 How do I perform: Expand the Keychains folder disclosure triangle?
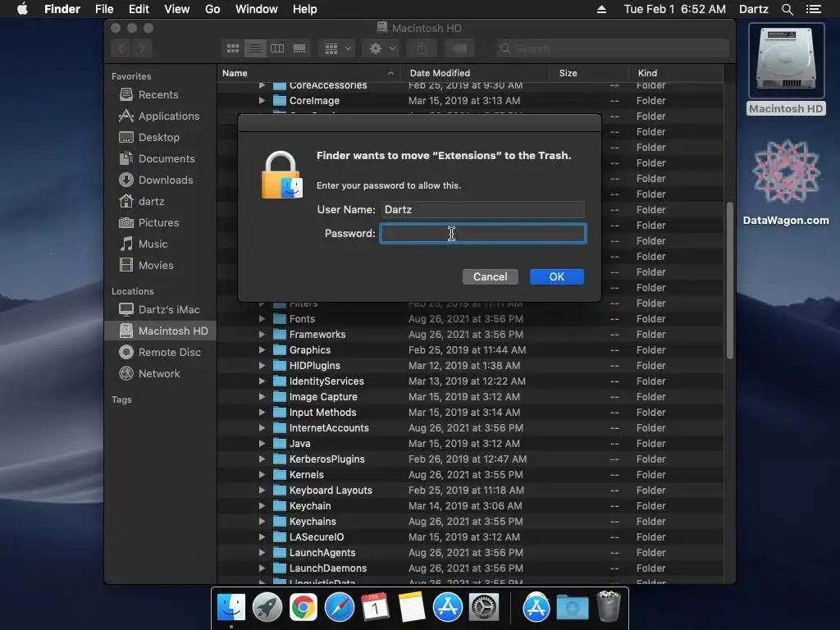click(262, 521)
